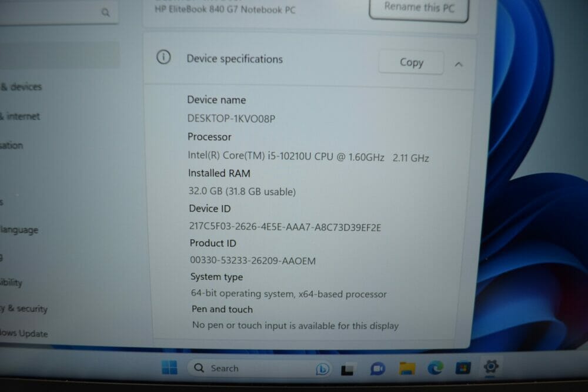Open File Explorer from the taskbar
This screenshot has width=588, height=392.
pyautogui.click(x=407, y=368)
